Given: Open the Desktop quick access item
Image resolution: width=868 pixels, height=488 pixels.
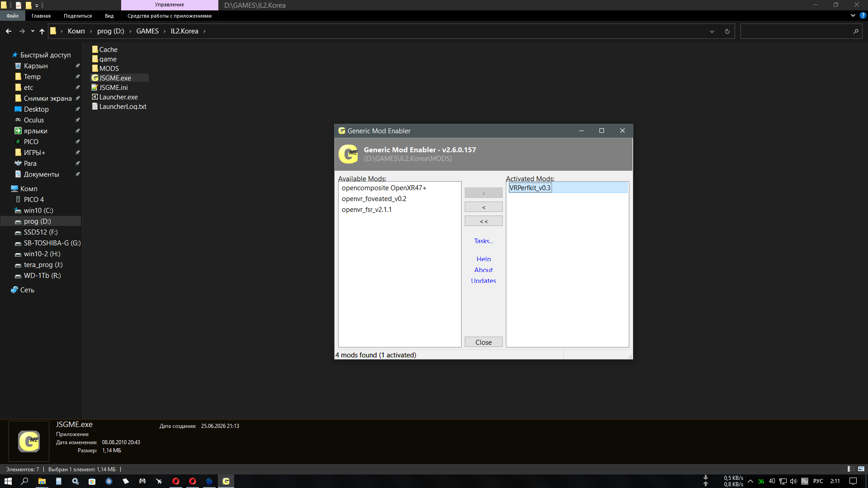Looking at the screenshot, I should point(36,109).
